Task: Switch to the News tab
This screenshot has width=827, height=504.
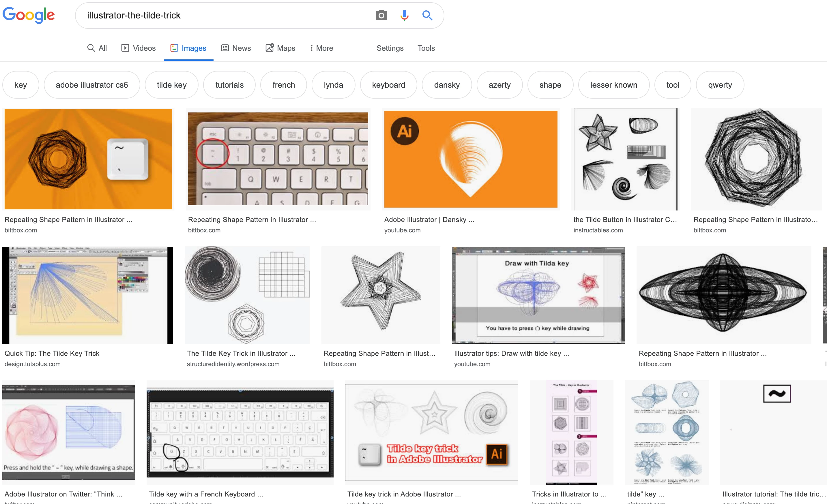Action: tap(236, 48)
